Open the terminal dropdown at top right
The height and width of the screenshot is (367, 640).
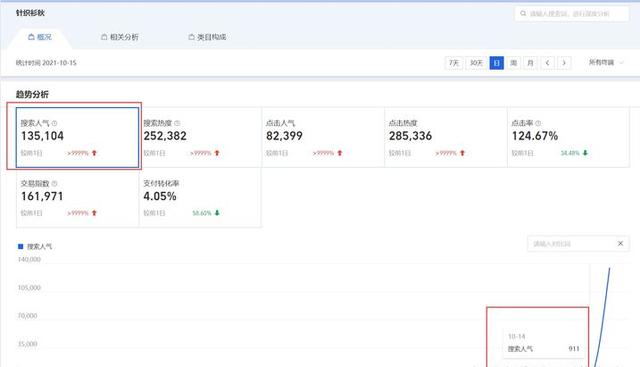point(606,62)
